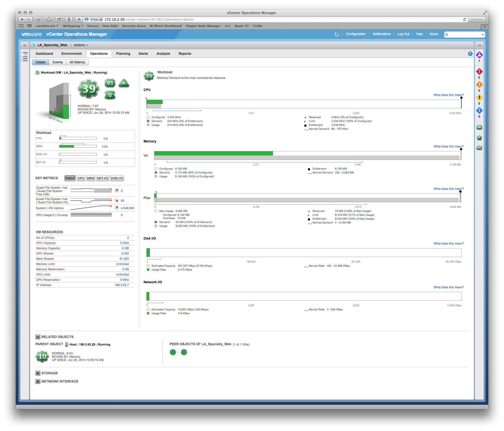Click the CPU demand bar chart

155,102
